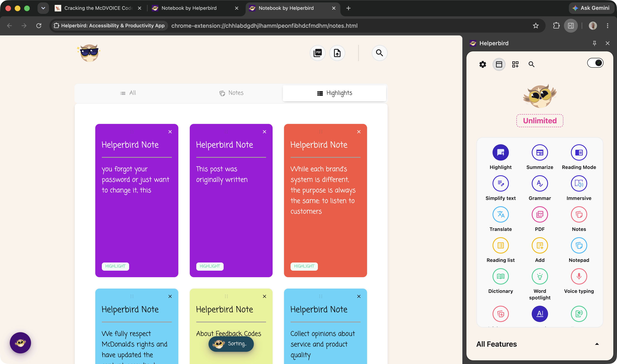Open the Chrome profile avatar
This screenshot has width=617, height=364.
pos(593,25)
